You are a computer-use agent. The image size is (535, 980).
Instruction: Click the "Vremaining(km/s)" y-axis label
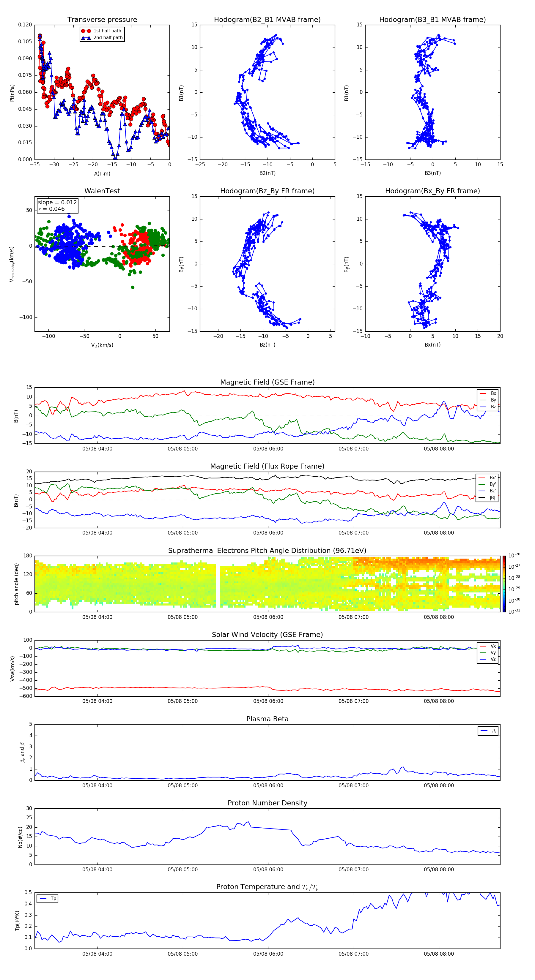coord(12,264)
